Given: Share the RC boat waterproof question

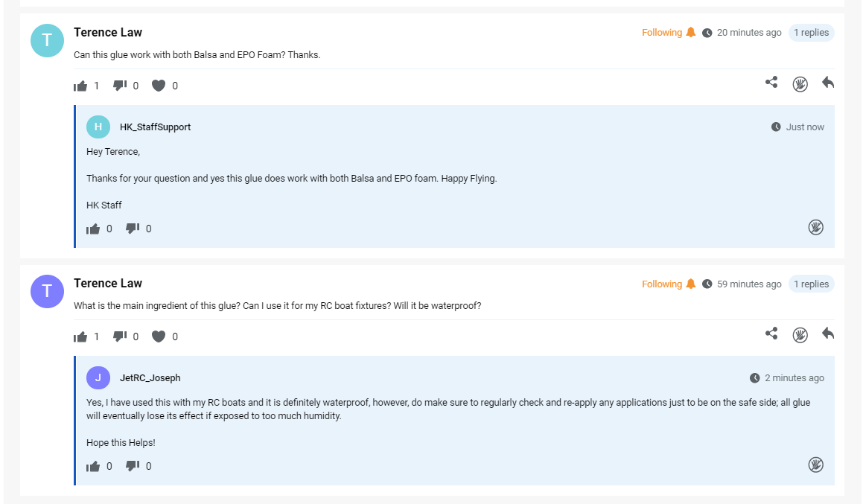Looking at the screenshot, I should point(771,334).
